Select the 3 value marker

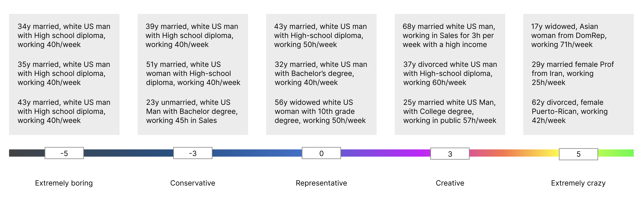450,154
